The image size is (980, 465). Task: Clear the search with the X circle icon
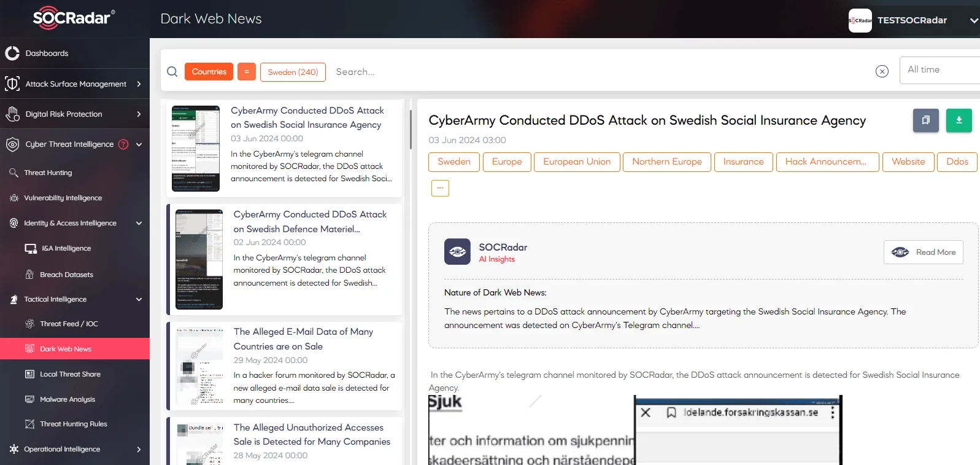coord(882,71)
